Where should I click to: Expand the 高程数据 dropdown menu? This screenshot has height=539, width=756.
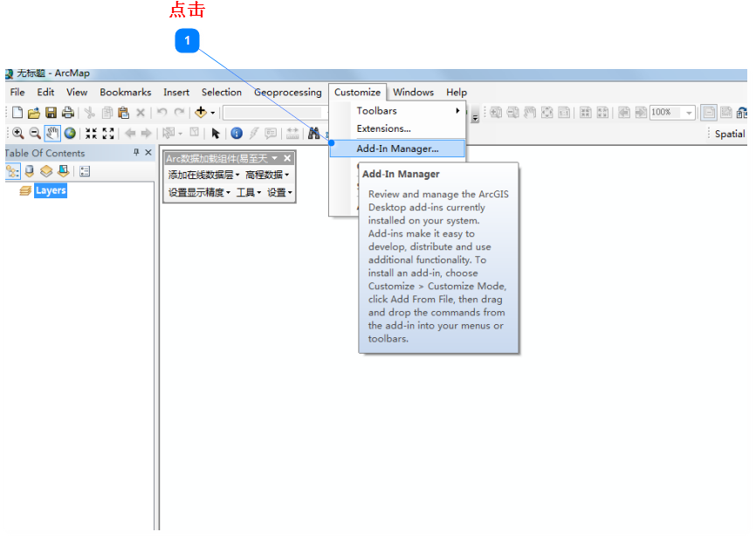(x=265, y=175)
